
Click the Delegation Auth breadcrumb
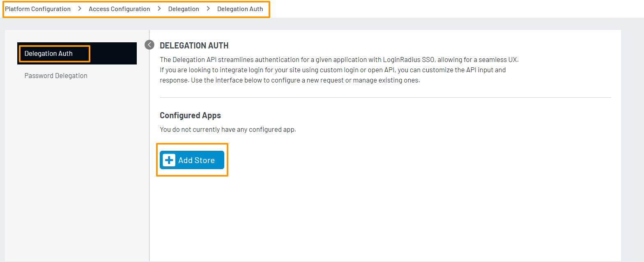[x=240, y=9]
